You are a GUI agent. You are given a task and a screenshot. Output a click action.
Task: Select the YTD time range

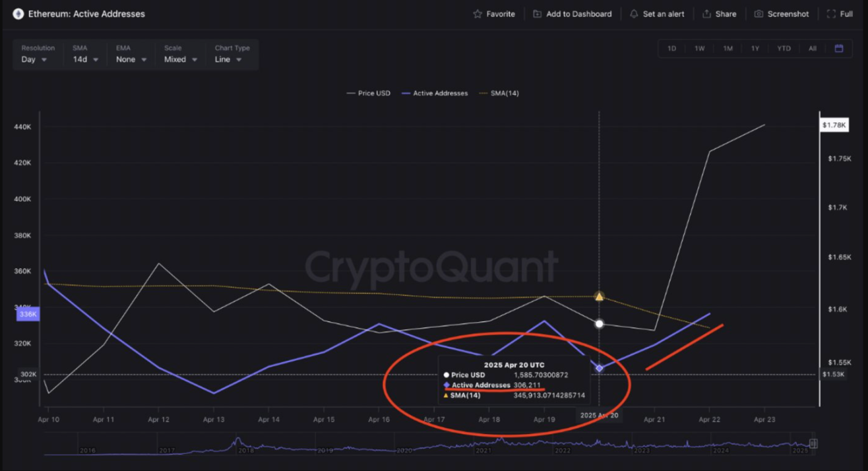click(x=784, y=48)
